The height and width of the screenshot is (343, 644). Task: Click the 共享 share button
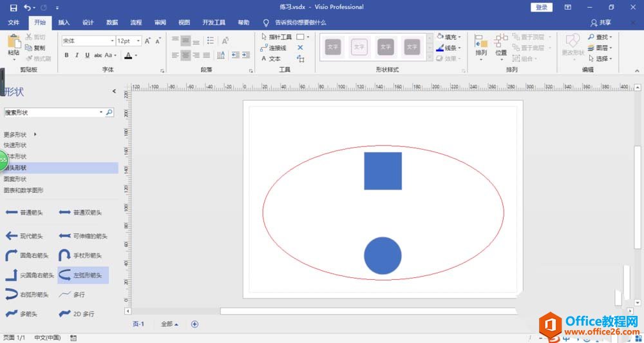pos(600,23)
